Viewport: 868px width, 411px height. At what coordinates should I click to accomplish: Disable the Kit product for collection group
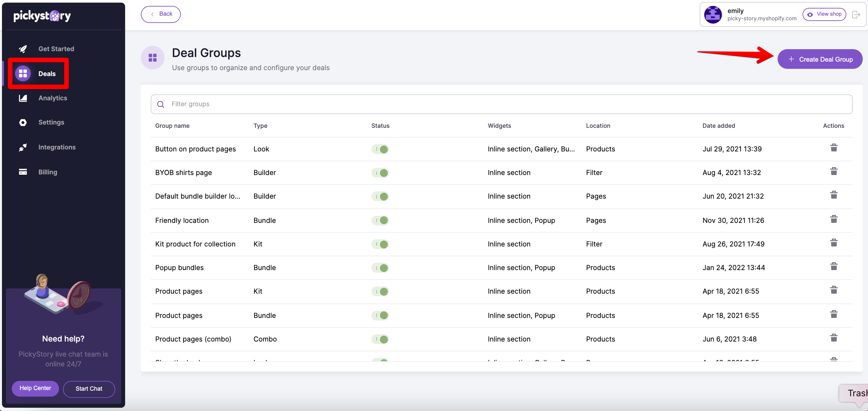(x=380, y=244)
